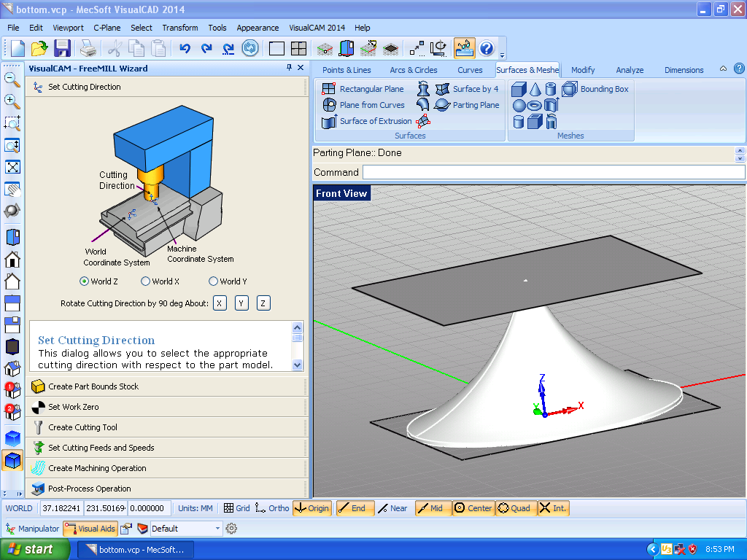Screen dimensions: 747x560
Task: Click the Manipulator button
Action: pyautogui.click(x=32, y=528)
